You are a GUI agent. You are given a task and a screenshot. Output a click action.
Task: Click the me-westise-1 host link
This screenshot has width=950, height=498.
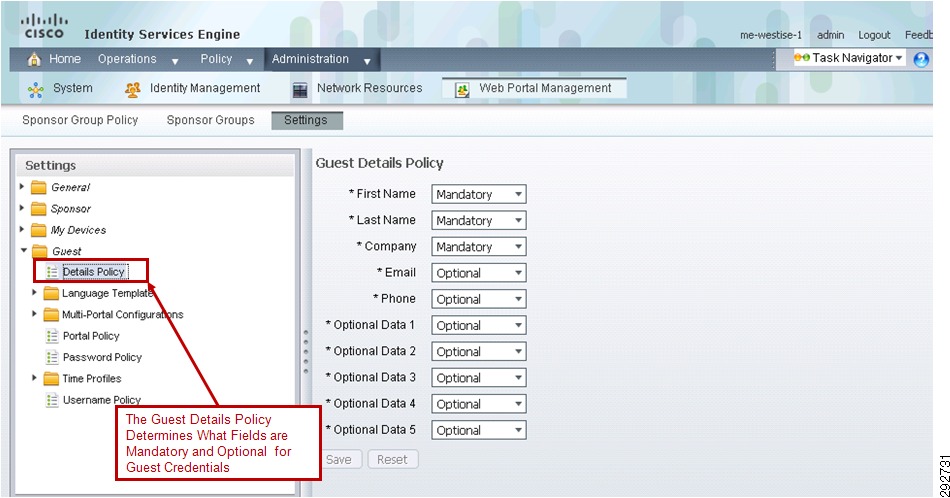[x=771, y=35]
